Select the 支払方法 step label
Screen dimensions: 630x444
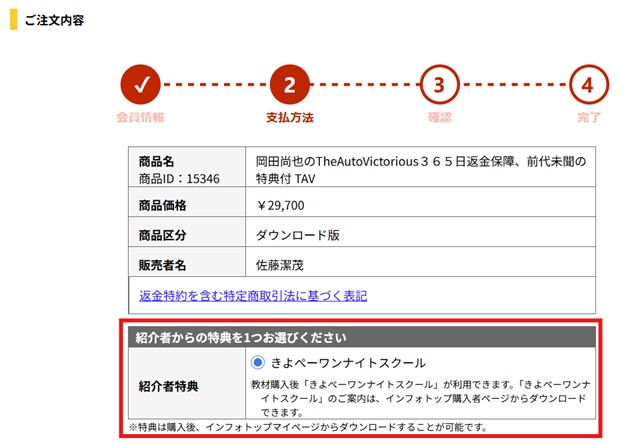(x=289, y=118)
